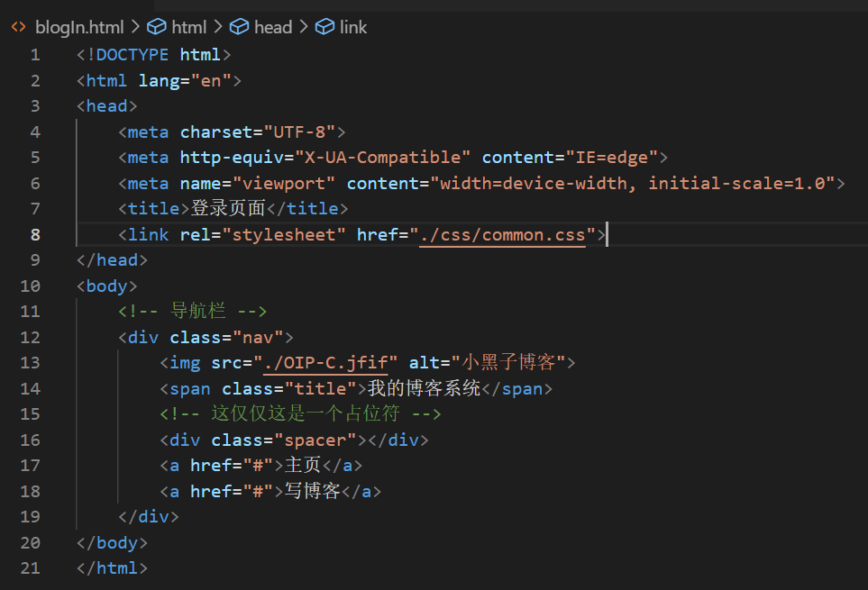Select the link breadcrumb segment
868x590 pixels.
pos(353,27)
